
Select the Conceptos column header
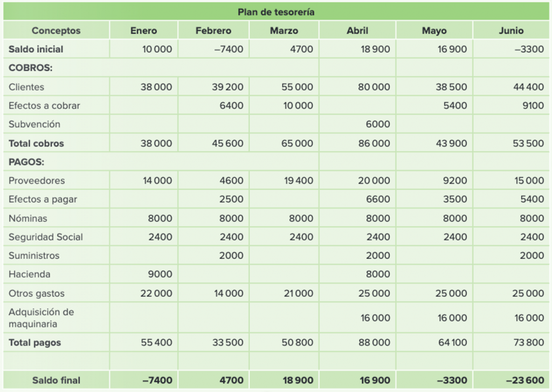point(56,31)
